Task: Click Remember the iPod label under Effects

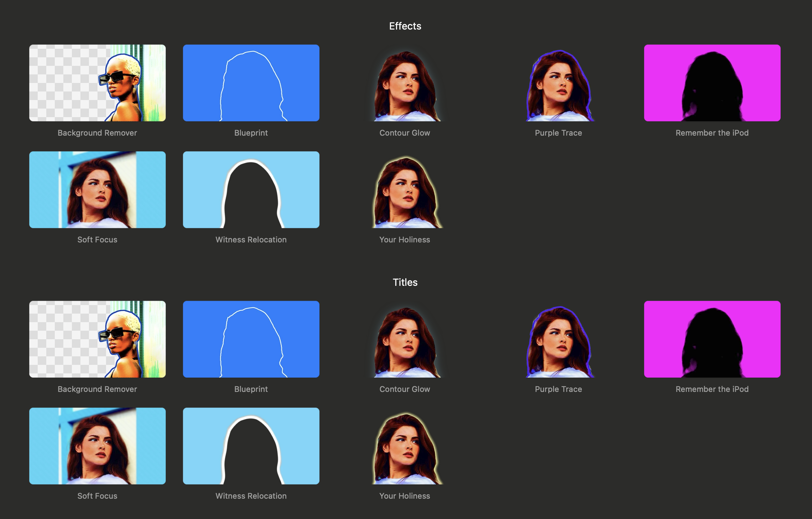Action: [712, 133]
